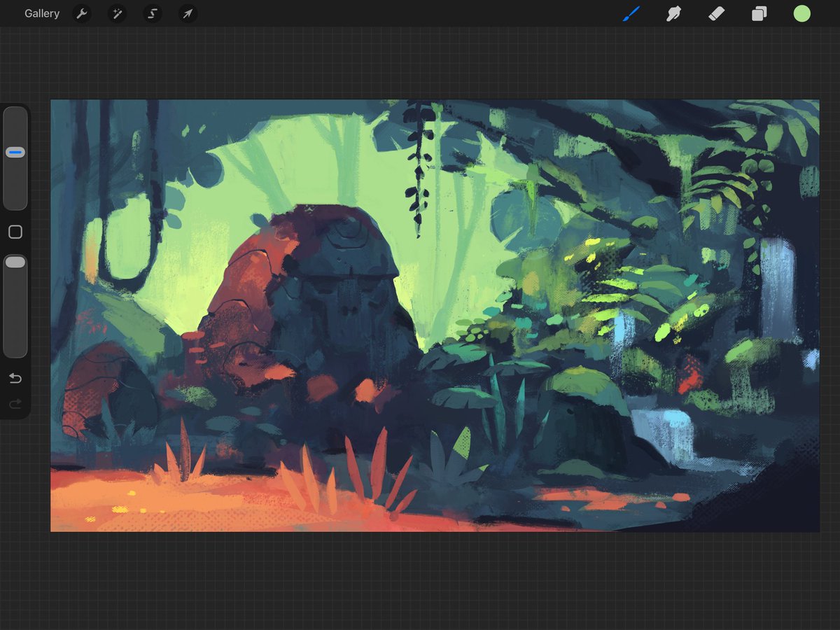Click the brush size slider handle

(x=15, y=152)
